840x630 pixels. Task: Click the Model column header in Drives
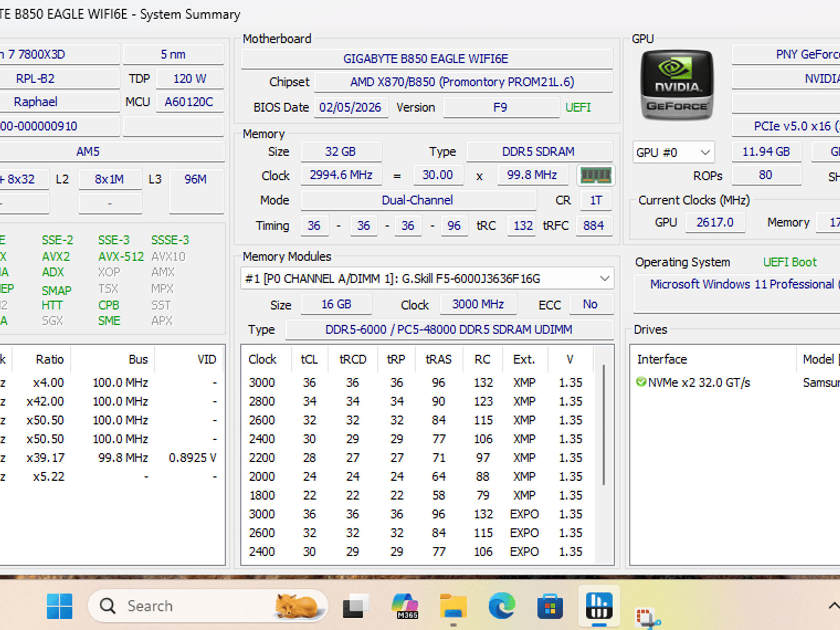(818, 359)
